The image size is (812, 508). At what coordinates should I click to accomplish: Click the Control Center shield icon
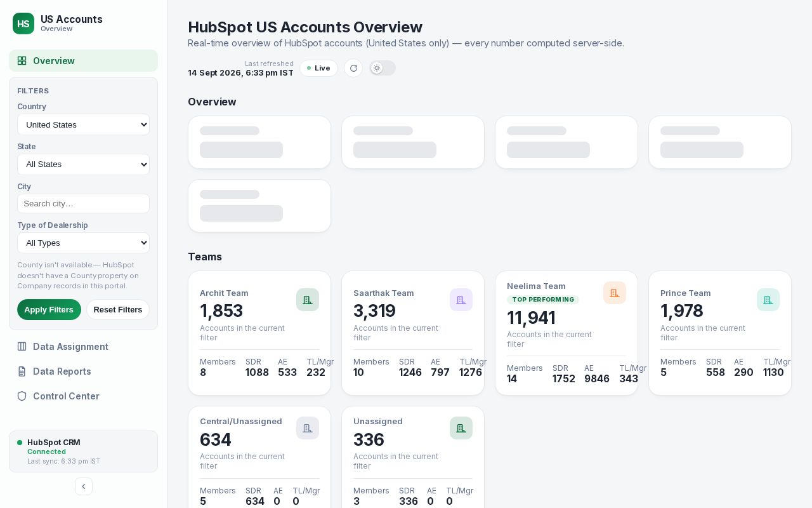pyautogui.click(x=22, y=396)
